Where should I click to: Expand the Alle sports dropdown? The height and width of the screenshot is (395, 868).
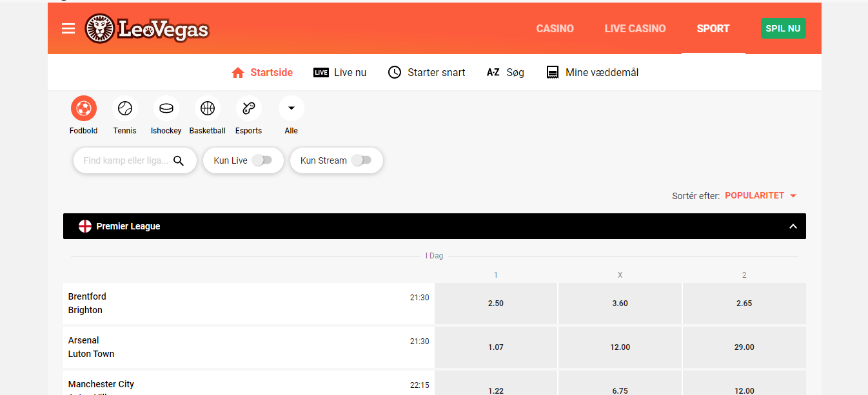(291, 108)
